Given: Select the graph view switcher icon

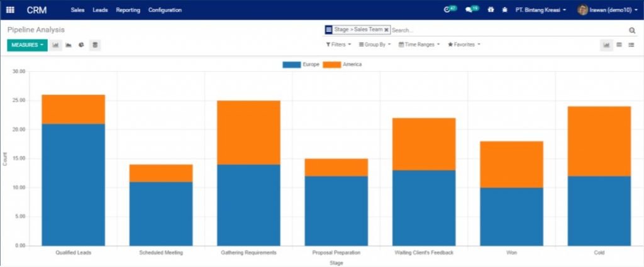Looking at the screenshot, I should (606, 45).
